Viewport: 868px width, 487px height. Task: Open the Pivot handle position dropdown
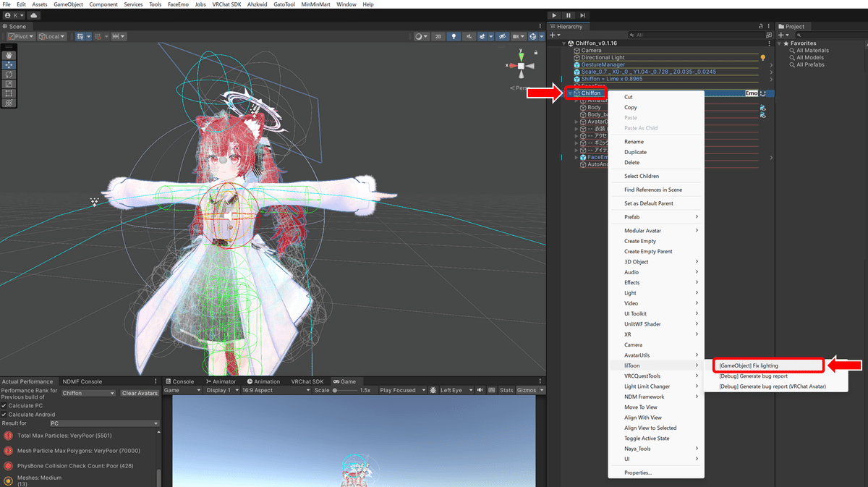21,36
